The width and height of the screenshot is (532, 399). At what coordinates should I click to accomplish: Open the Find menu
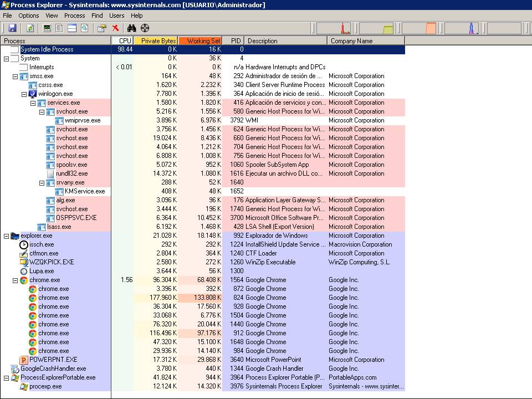97,16
